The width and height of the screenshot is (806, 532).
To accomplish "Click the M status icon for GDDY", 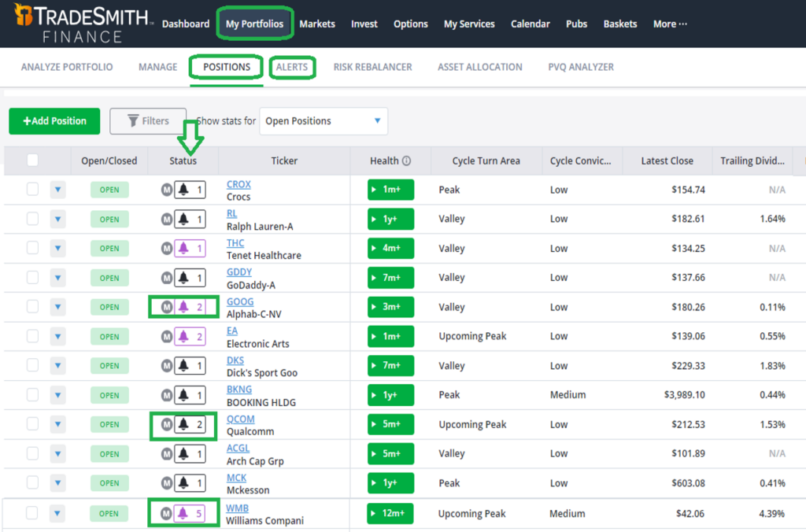I will (167, 278).
